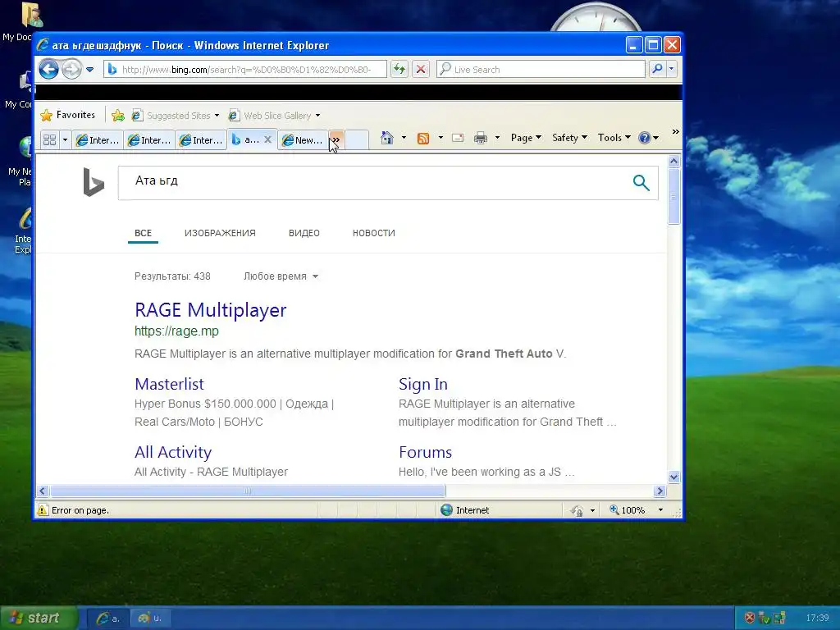Open the 100% zoom level control

click(x=636, y=510)
